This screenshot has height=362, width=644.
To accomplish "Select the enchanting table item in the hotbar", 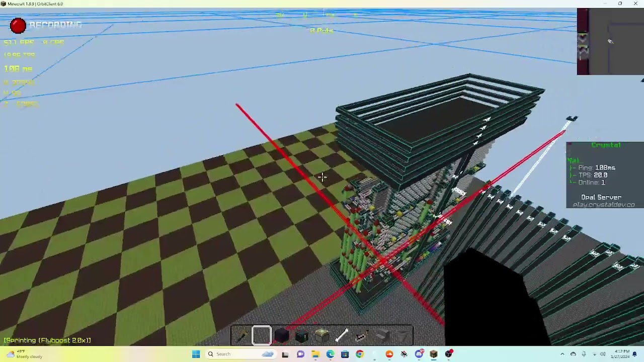I will [x=322, y=336].
